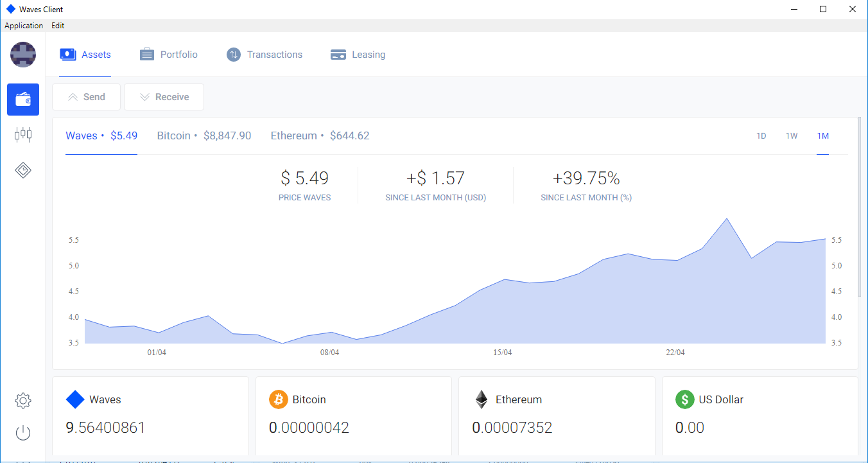
Task: Click the US Dollar balance 0.00
Action: click(690, 428)
